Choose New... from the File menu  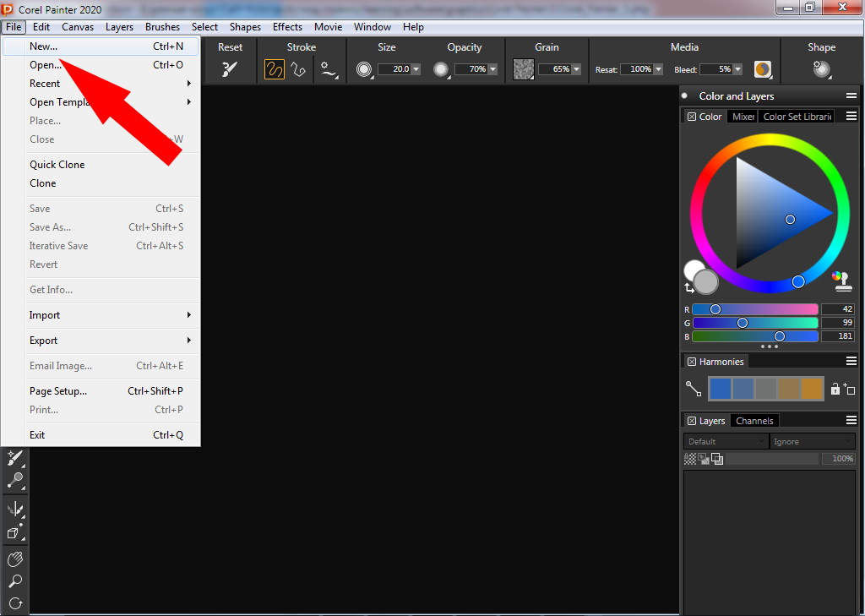coord(44,46)
